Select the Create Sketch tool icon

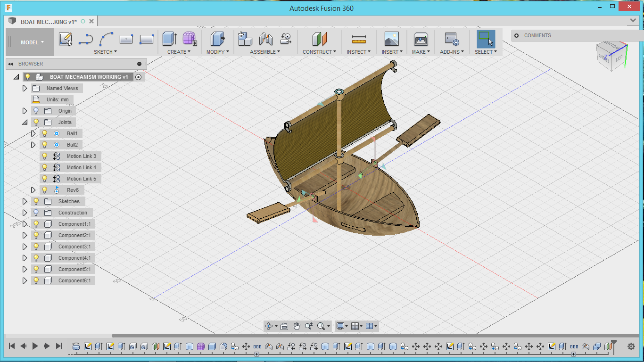click(x=66, y=39)
